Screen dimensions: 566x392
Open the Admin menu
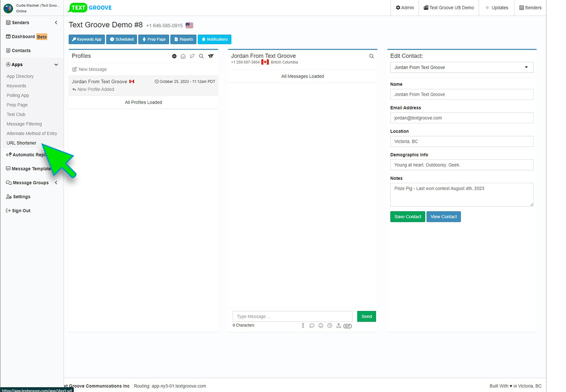click(x=405, y=8)
